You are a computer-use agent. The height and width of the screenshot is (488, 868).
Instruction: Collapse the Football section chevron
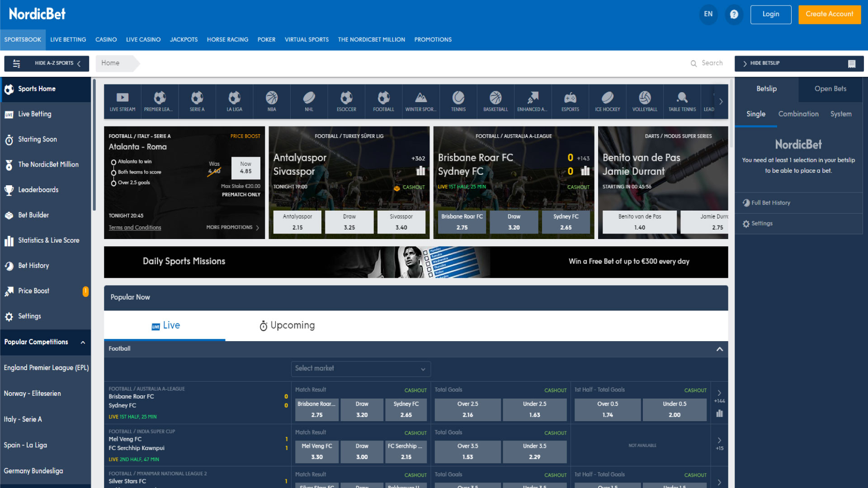720,349
